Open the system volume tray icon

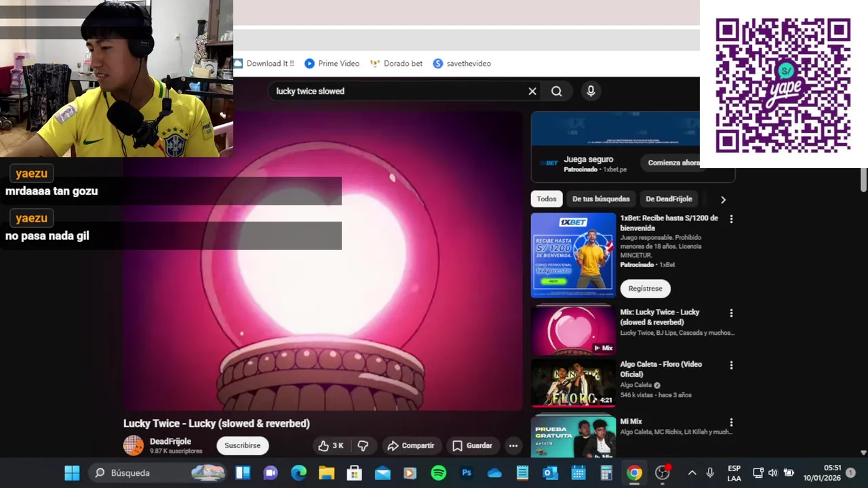[x=773, y=473]
